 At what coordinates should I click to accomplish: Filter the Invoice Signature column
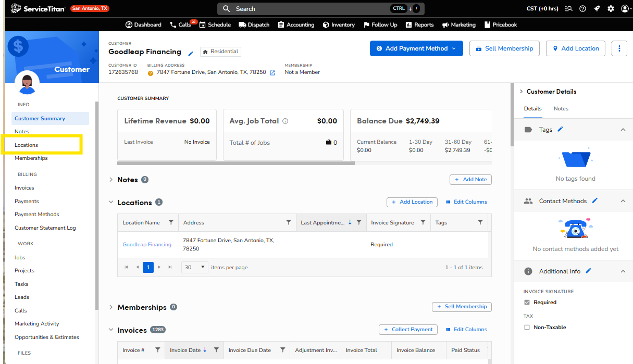423,222
